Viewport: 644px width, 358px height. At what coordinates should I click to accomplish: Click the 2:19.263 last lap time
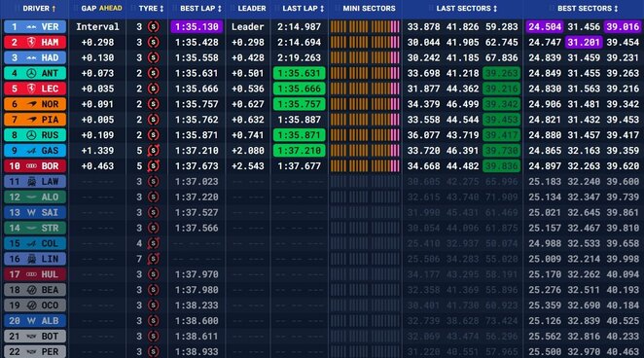pos(299,58)
